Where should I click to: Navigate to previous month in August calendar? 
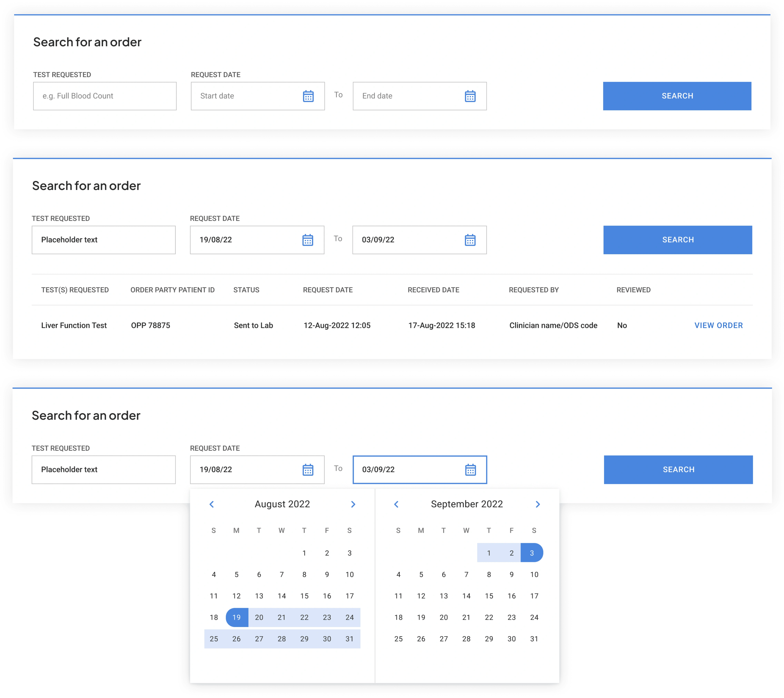pos(211,504)
